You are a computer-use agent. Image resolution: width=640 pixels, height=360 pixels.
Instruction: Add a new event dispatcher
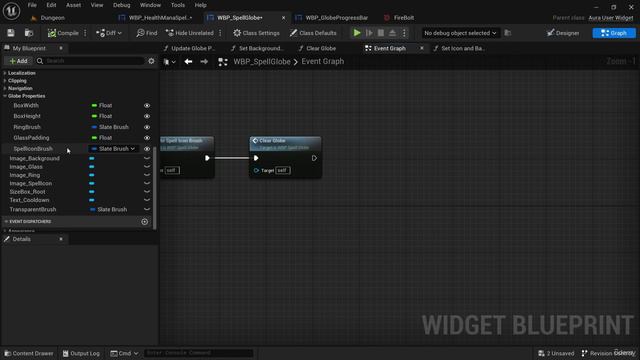click(144, 222)
